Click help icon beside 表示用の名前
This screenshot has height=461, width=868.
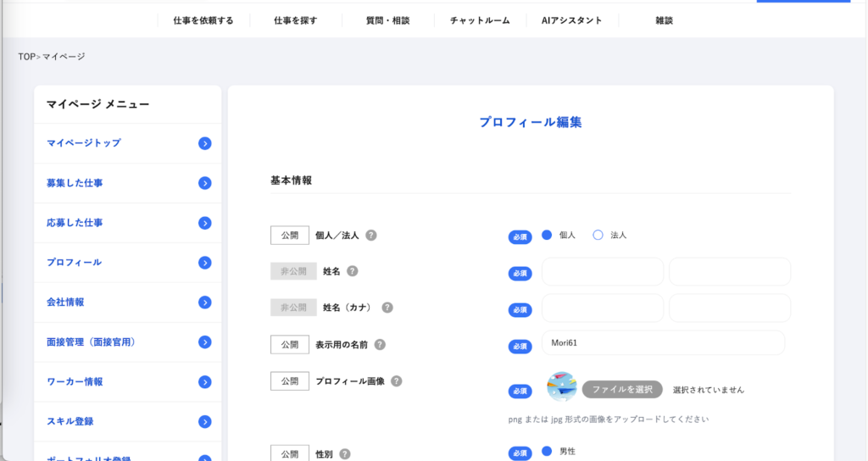(380, 345)
